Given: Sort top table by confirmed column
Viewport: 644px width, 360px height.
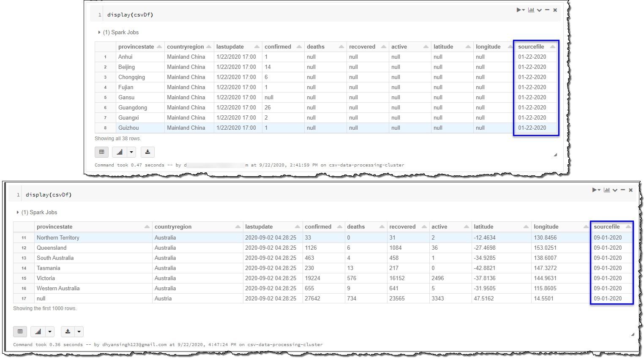Looking at the screenshot, I should point(299,47).
